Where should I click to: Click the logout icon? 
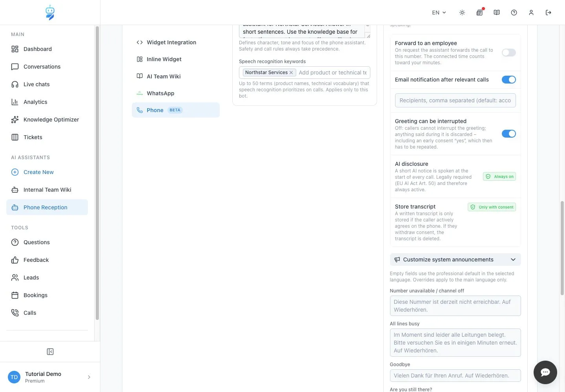pos(549,13)
